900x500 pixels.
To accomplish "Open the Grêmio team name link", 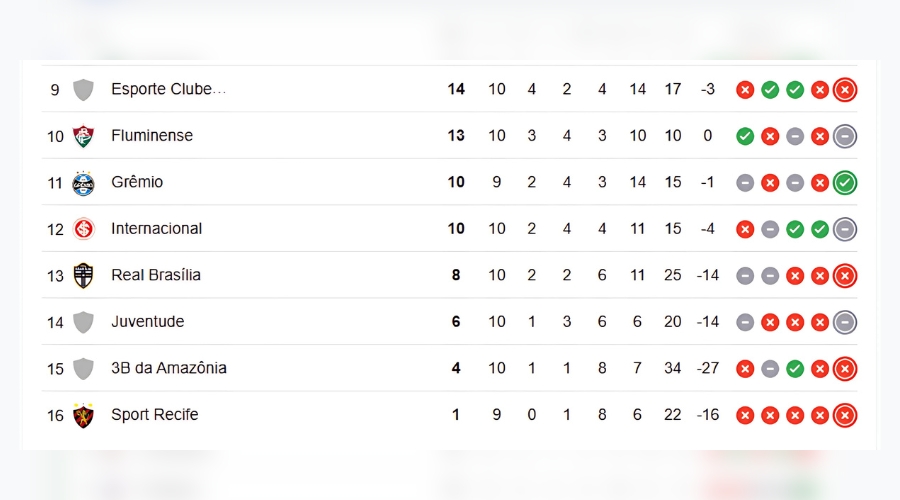I will click(x=137, y=183).
